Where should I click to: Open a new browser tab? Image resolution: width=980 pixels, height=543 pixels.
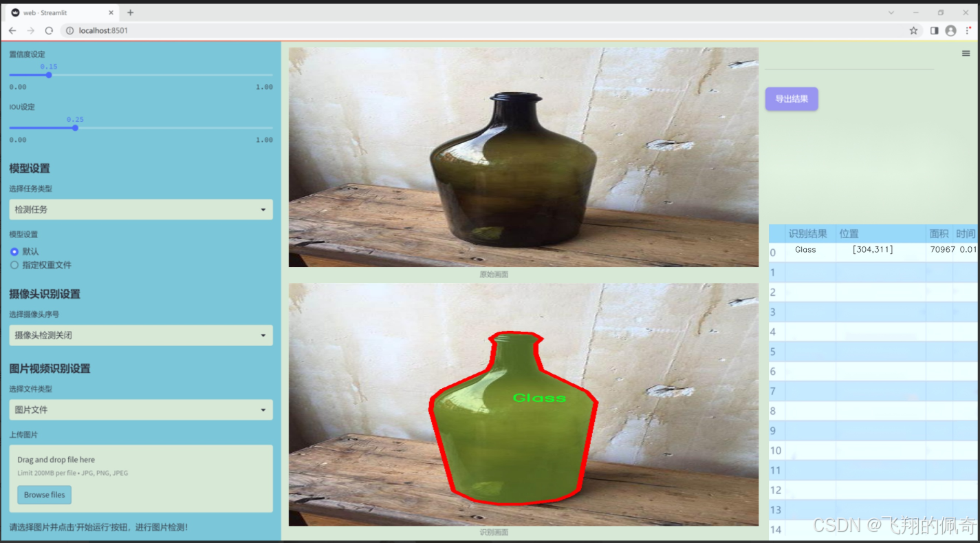130,12
